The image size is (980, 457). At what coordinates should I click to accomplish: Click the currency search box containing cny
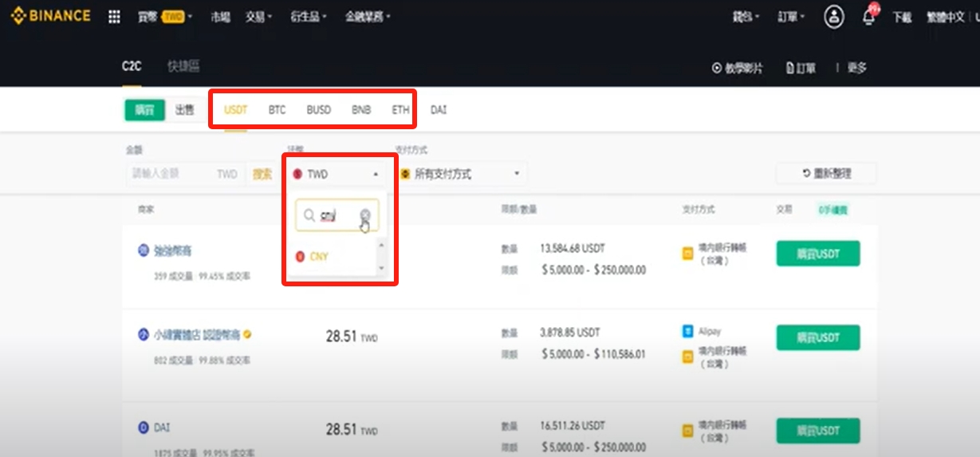tap(337, 215)
